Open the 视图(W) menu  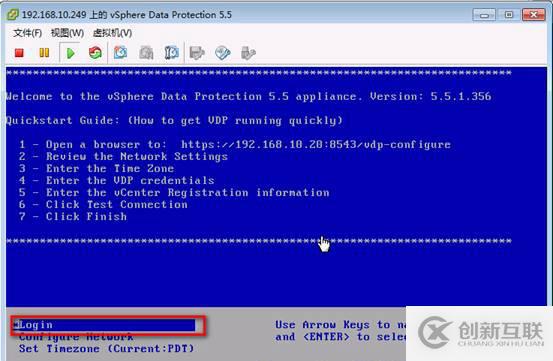click(67, 33)
